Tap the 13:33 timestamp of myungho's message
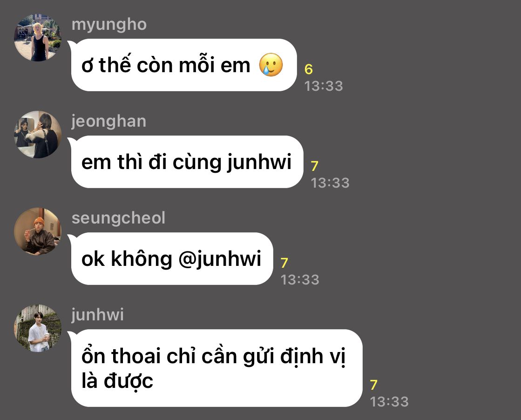 pos(324,86)
